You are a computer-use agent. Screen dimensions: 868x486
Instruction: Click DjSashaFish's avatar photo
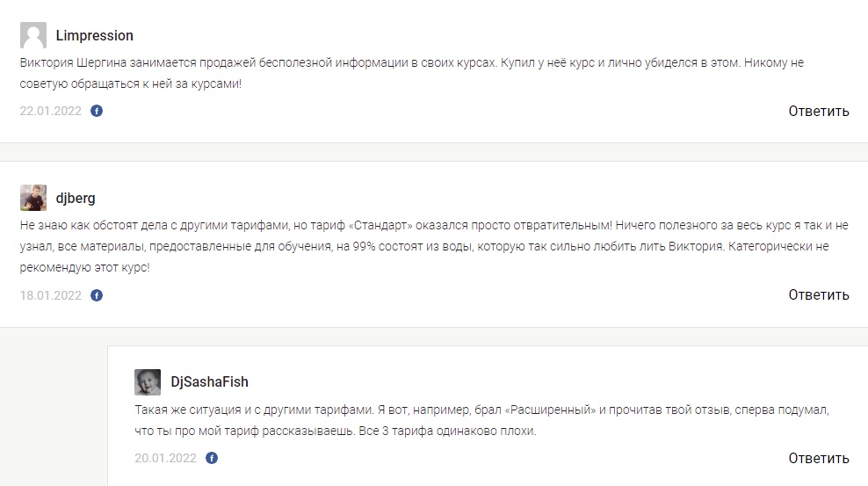click(x=148, y=382)
